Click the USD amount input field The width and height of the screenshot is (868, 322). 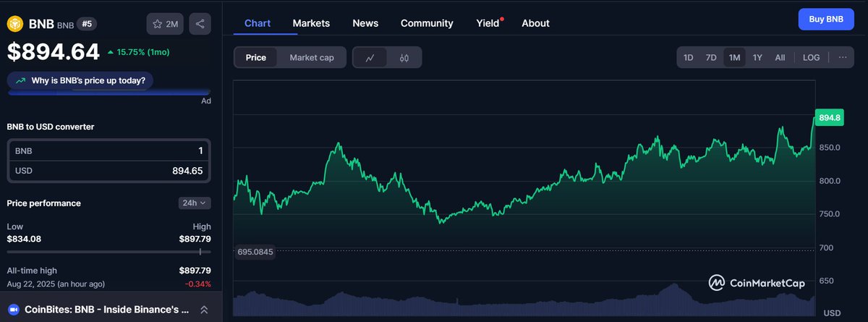(109, 171)
